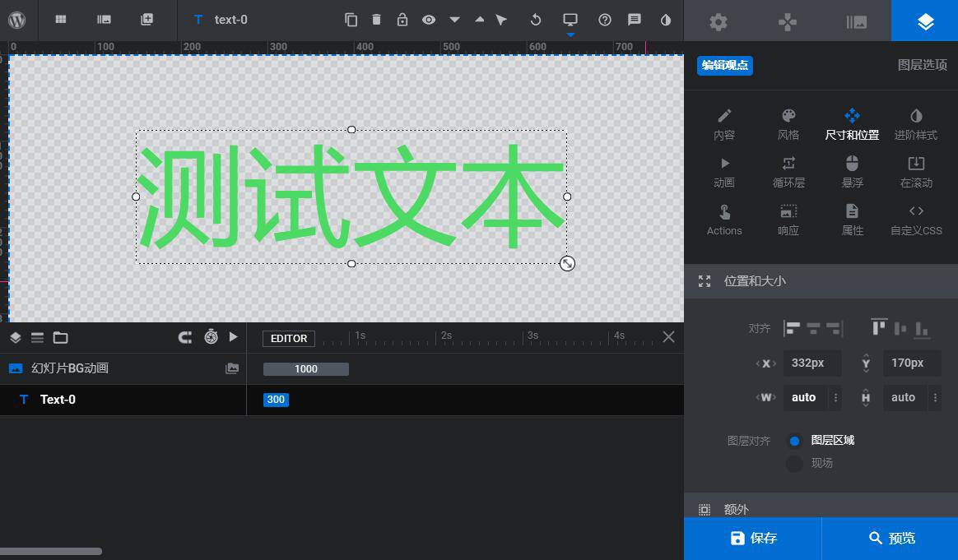Click the EDITOR timeline button
958x560 pixels.
pyautogui.click(x=289, y=338)
